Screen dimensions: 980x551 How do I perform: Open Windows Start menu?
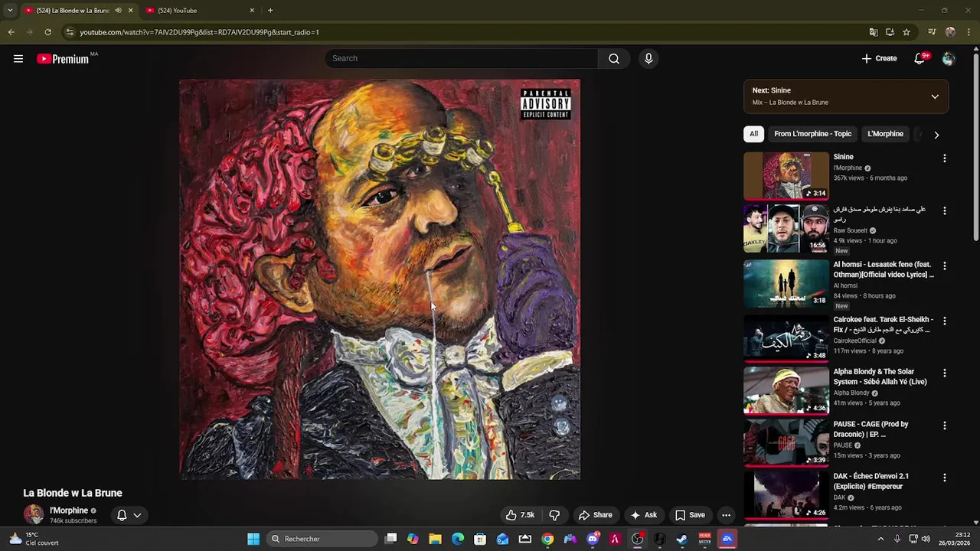[x=253, y=539]
